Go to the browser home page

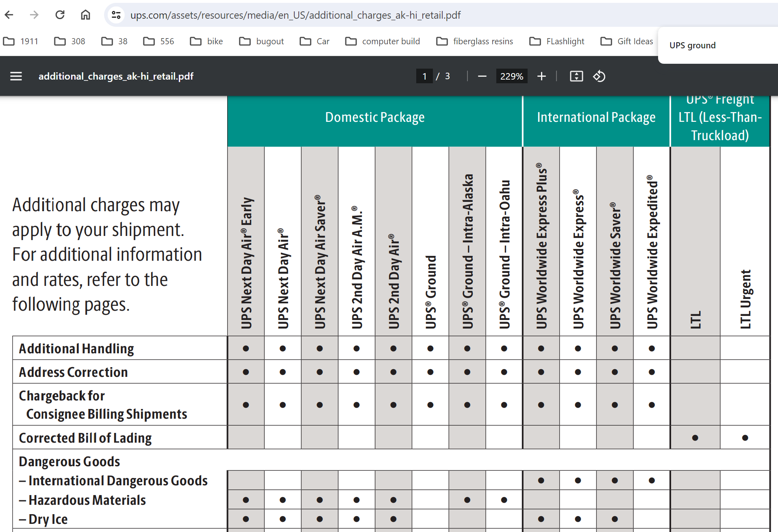tap(85, 15)
